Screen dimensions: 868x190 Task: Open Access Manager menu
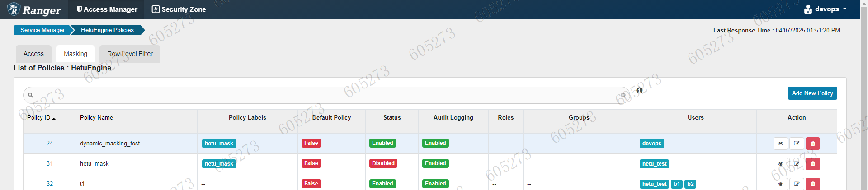pos(107,9)
